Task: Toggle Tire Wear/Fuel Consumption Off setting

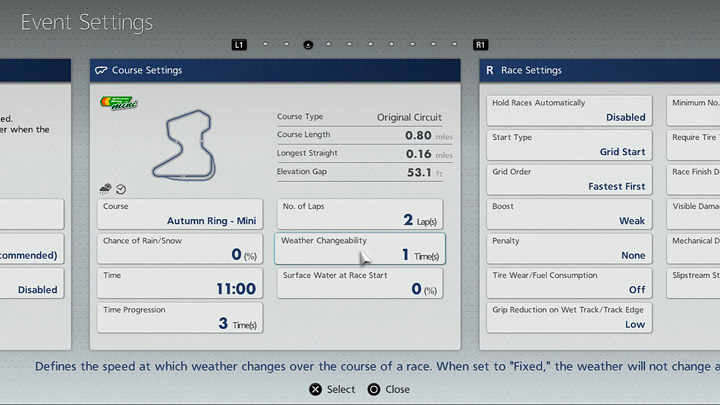Action: [568, 282]
